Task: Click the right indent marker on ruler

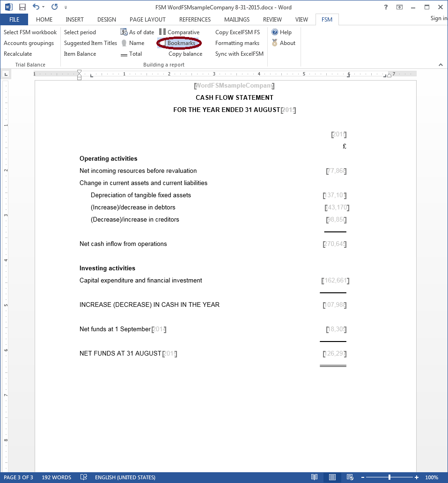Action: pos(389,75)
